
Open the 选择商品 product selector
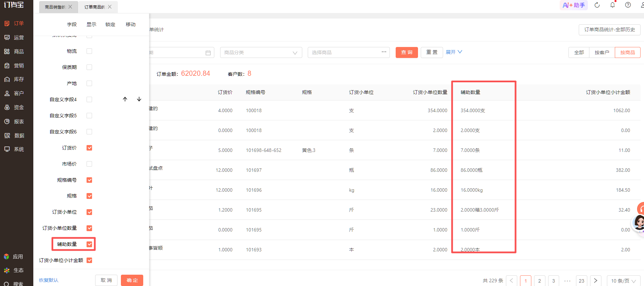pos(349,52)
